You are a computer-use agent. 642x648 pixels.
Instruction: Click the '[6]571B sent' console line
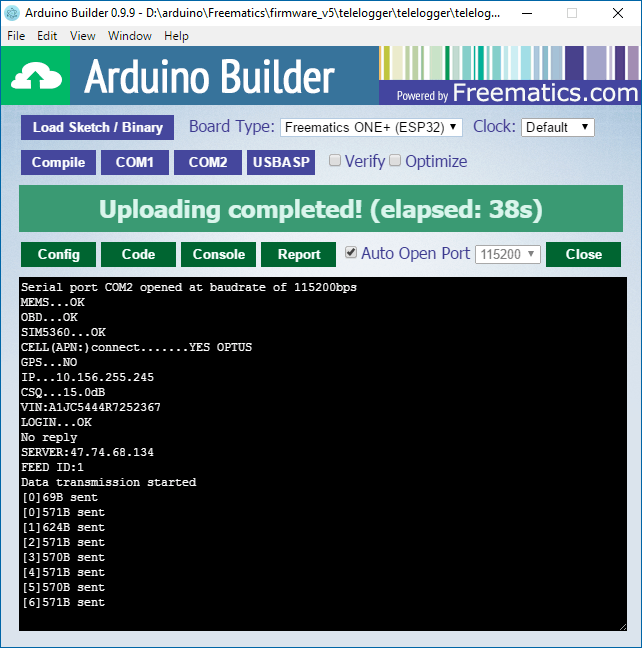click(x=63, y=603)
